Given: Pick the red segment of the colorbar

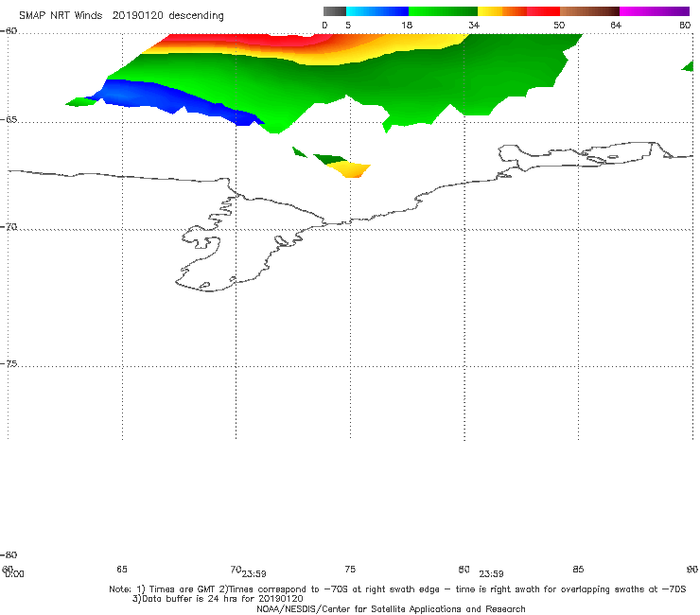Looking at the screenshot, I should (x=543, y=11).
